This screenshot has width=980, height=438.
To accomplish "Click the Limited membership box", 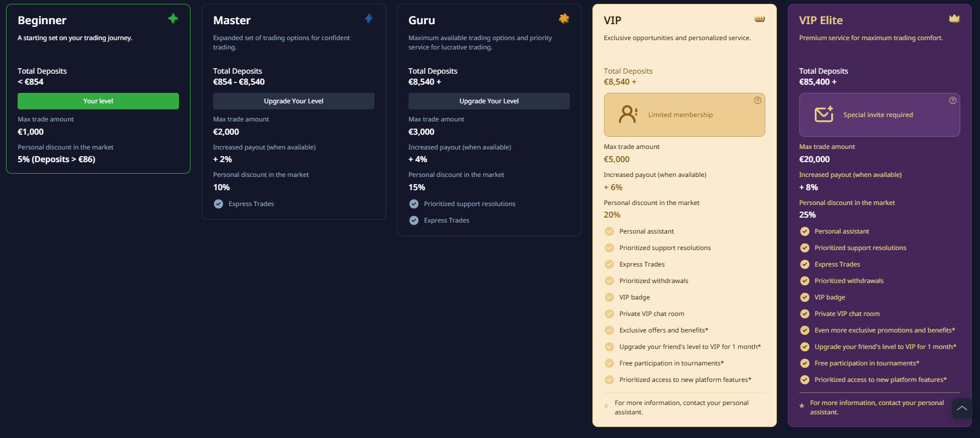I will (685, 115).
